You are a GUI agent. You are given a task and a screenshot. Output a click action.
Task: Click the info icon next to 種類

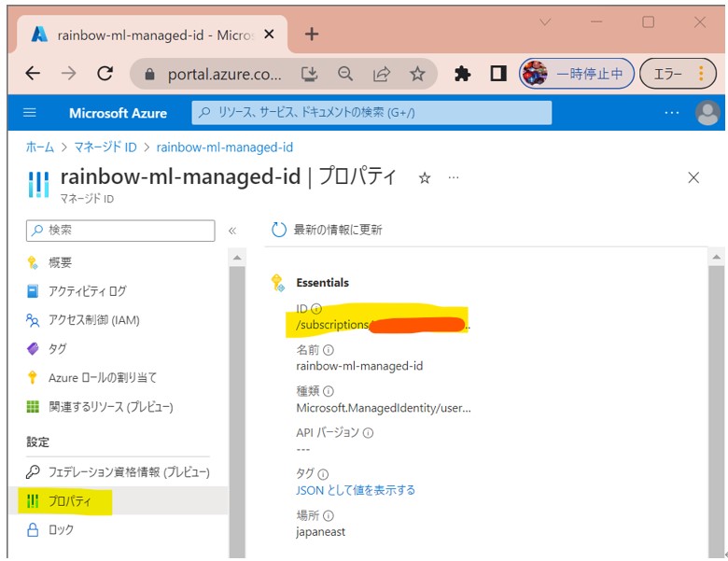click(328, 391)
